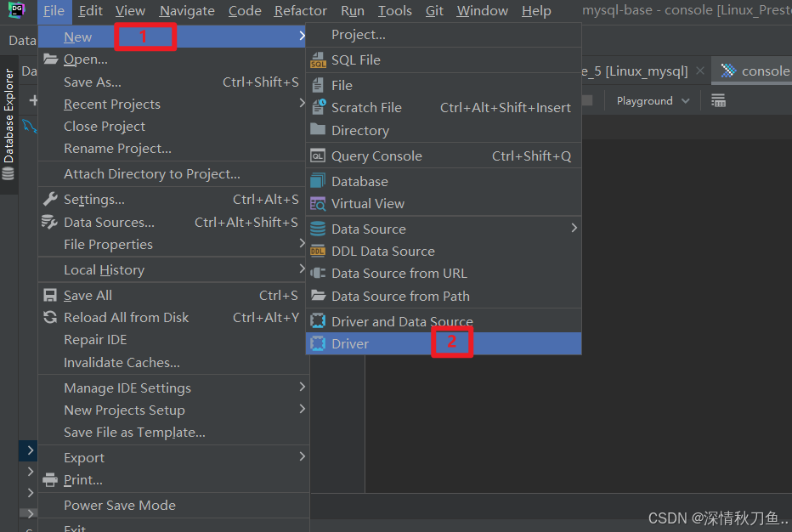Select Project... in New submenu
792x532 pixels.
click(x=444, y=35)
